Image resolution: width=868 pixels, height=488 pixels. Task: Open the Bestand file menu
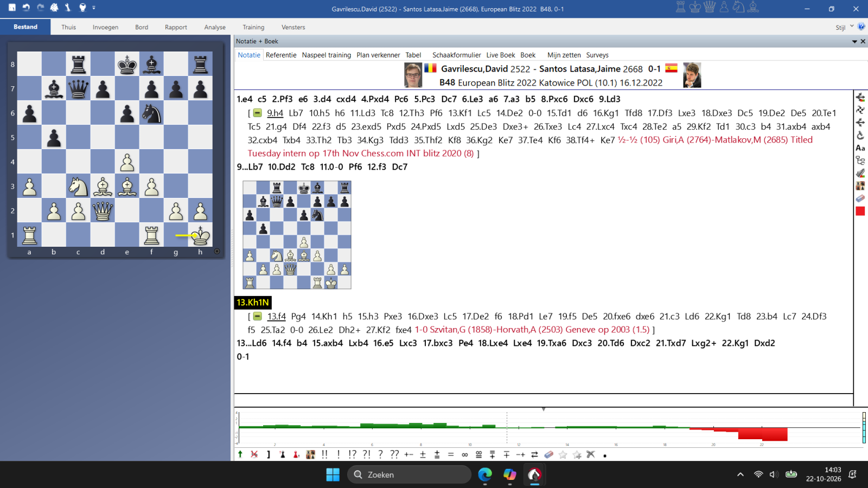coord(25,27)
